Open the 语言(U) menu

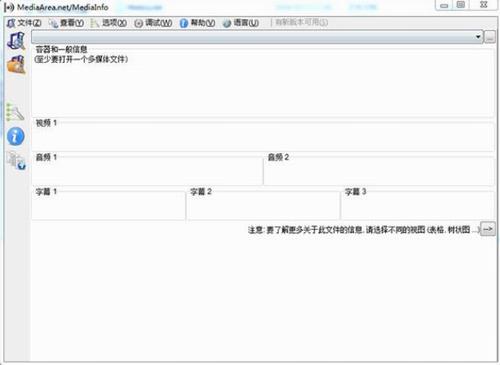point(241,23)
